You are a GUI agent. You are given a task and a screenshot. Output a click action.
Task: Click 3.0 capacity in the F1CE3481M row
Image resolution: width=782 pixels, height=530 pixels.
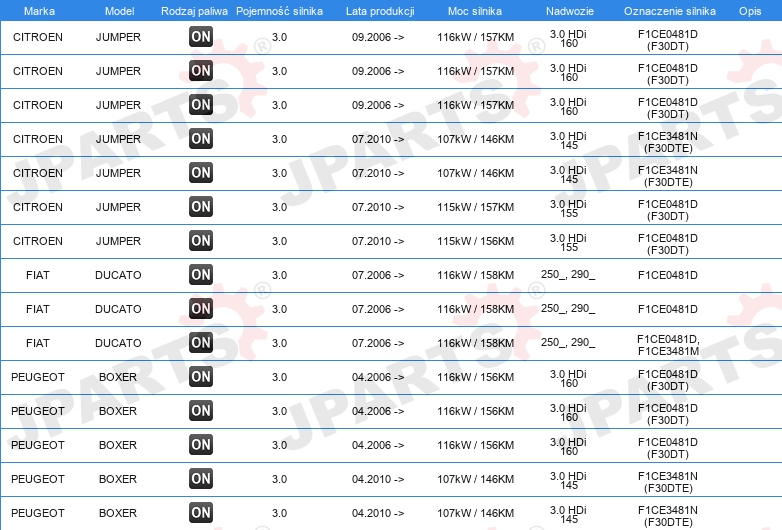click(279, 343)
